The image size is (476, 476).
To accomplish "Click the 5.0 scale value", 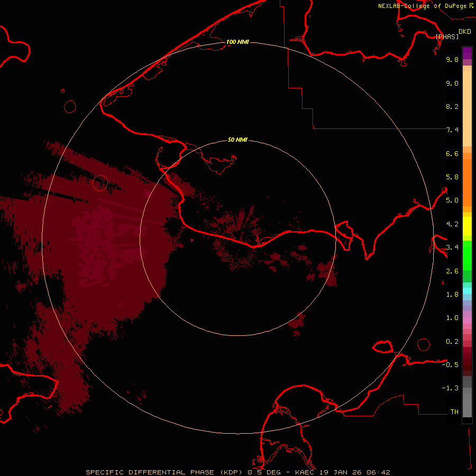I will click(x=452, y=200).
